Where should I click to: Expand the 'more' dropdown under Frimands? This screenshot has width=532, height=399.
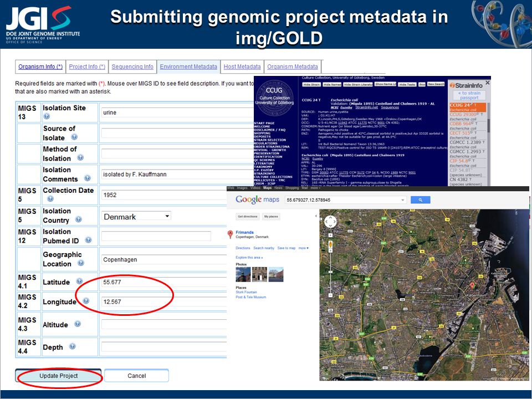click(304, 248)
